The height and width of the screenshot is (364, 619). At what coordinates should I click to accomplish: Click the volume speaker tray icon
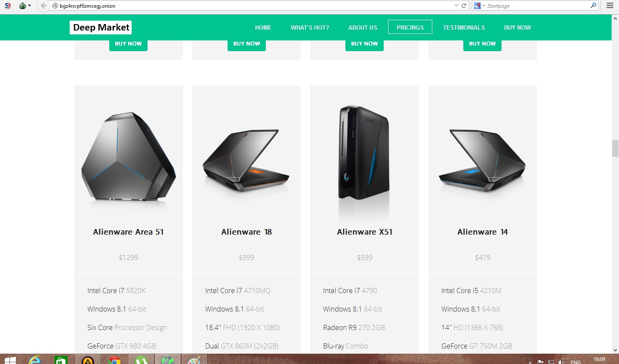click(x=561, y=362)
